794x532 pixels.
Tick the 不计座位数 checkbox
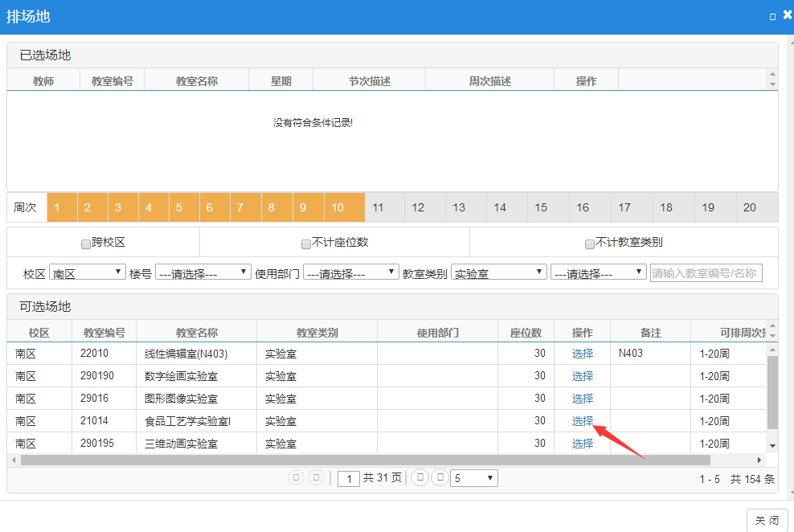(x=306, y=243)
